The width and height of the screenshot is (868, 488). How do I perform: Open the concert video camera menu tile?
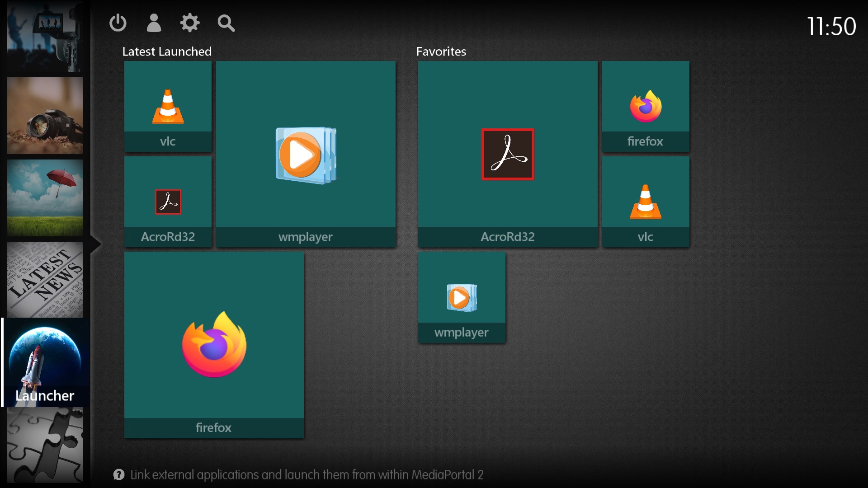[x=45, y=36]
